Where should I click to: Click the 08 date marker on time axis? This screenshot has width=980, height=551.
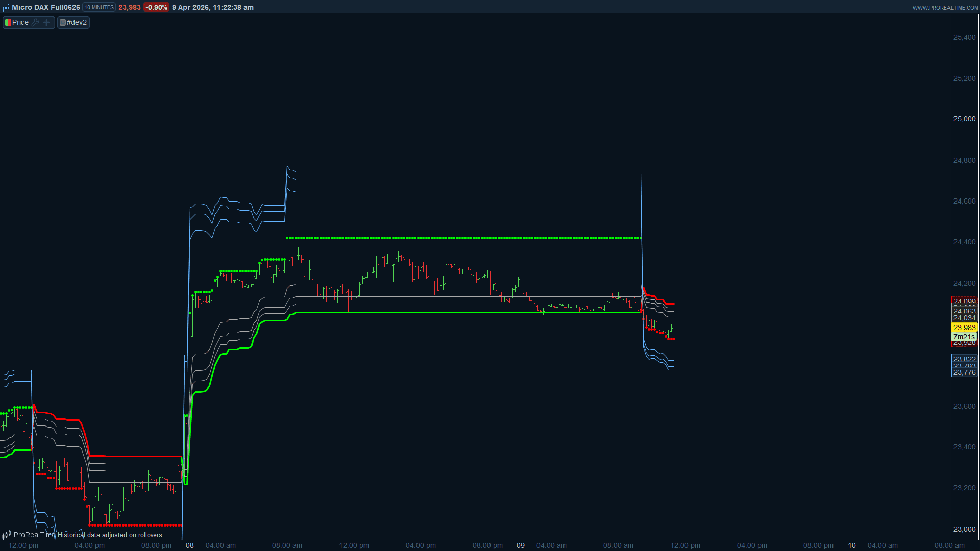pos(190,545)
